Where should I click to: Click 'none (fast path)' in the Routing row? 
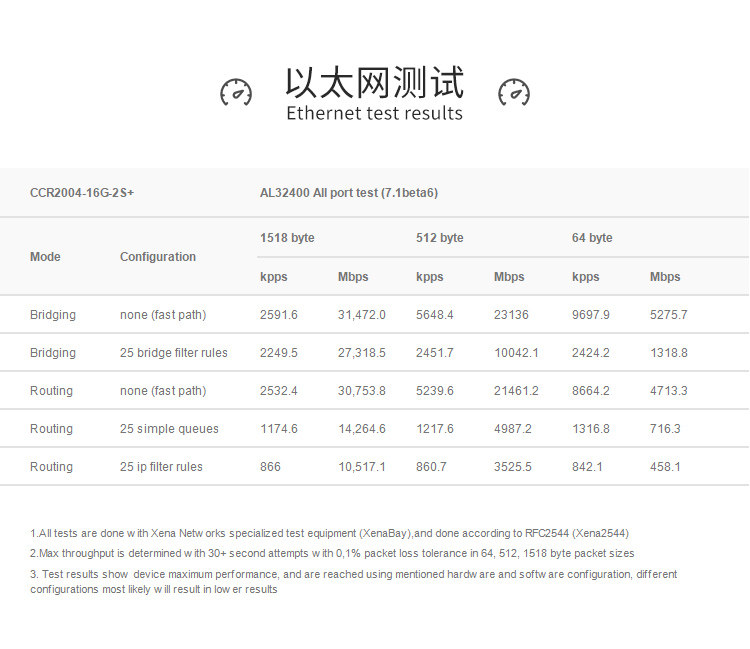[x=163, y=391]
